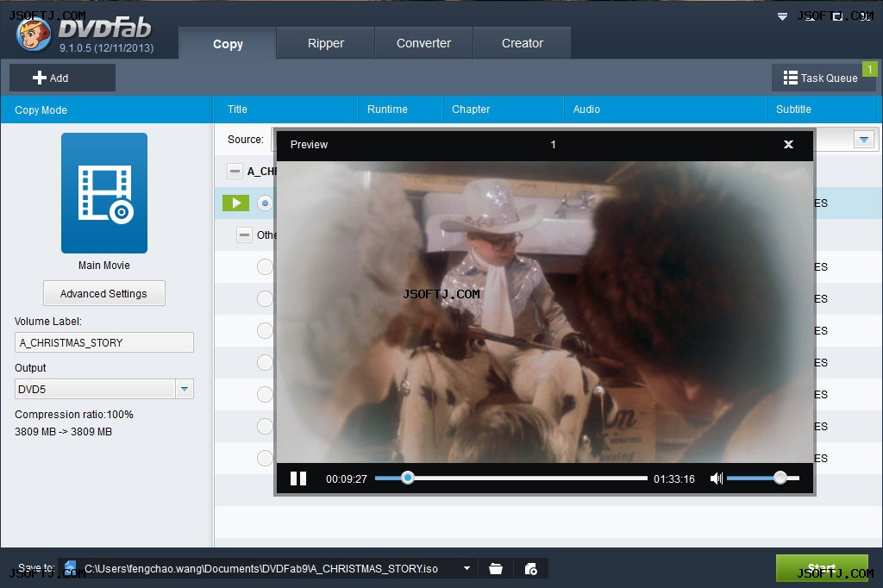Screen dimensions: 883x588
Task: Switch to the Copy tab
Action: pos(228,43)
